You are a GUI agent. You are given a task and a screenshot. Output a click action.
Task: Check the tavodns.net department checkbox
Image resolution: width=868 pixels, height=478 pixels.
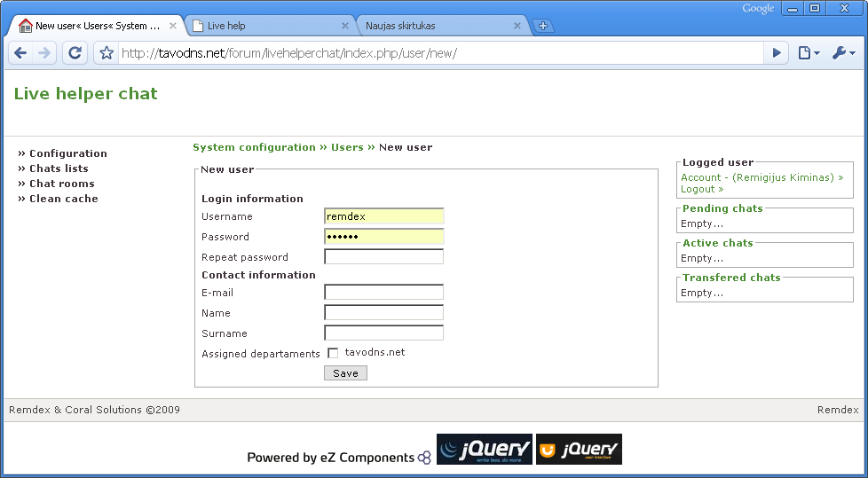click(333, 353)
